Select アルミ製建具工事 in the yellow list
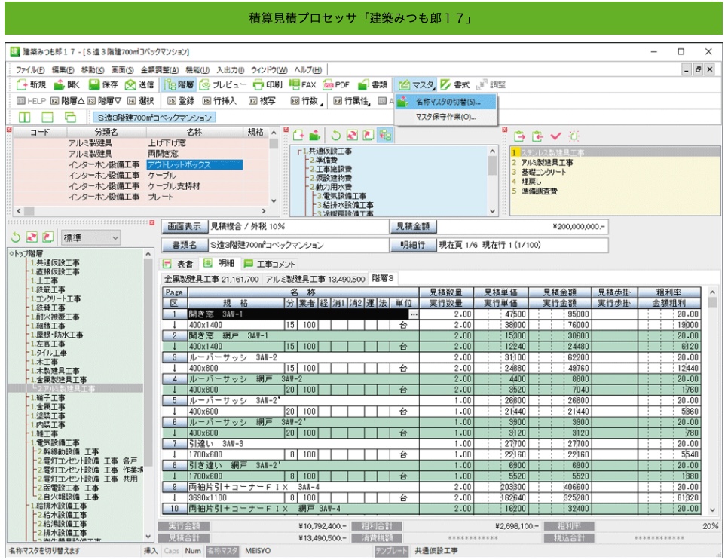The height and width of the screenshot is (560, 728). (x=547, y=163)
